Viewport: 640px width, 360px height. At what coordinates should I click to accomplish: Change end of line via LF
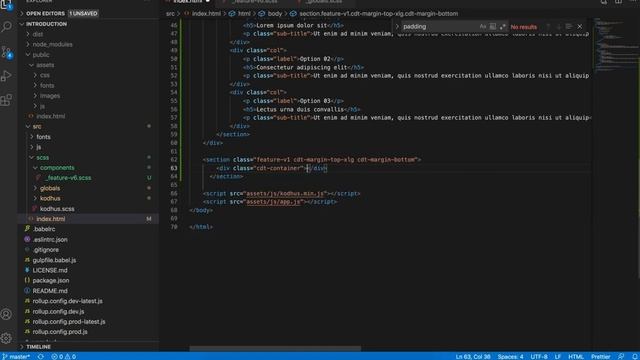tap(558, 356)
